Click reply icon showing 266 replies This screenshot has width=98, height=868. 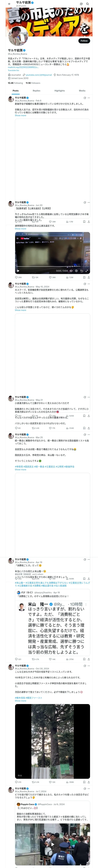pos(16,277)
